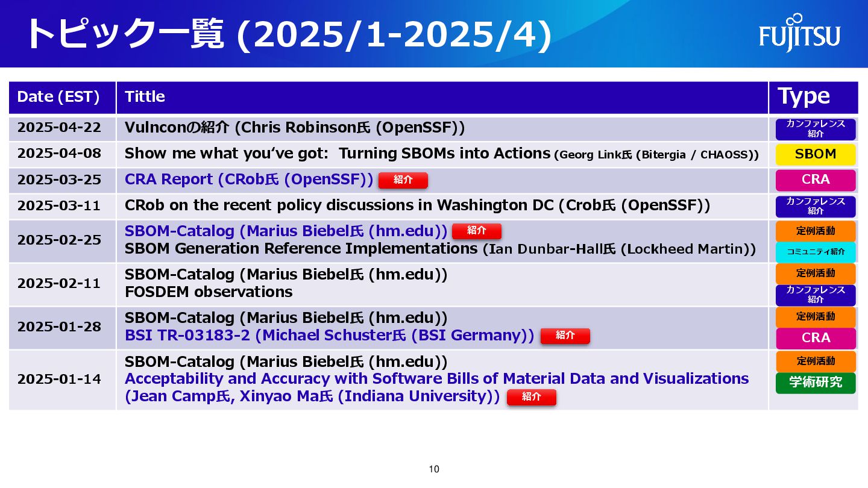Select the orange 定例活動 tag for 2025-02-11

coord(816,274)
